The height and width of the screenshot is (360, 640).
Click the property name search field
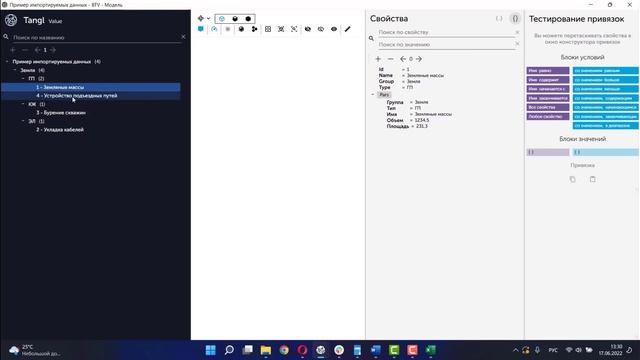pyautogui.click(x=446, y=32)
